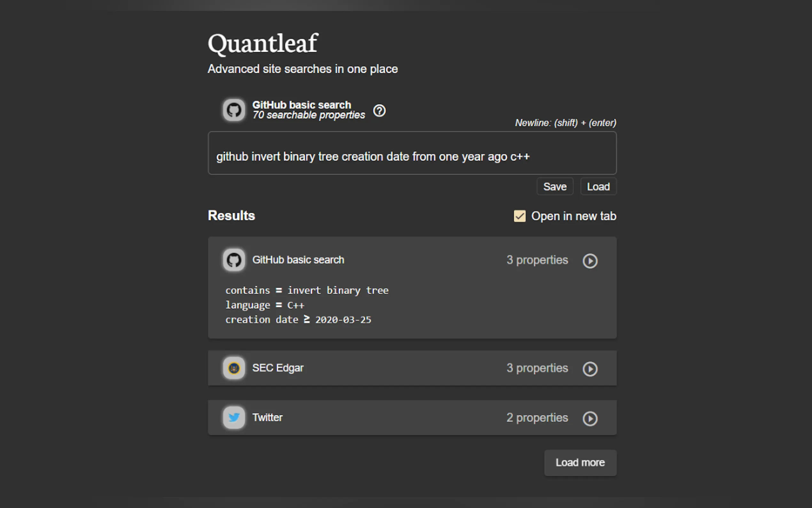
Task: Run the Twitter search play button
Action: (x=590, y=419)
